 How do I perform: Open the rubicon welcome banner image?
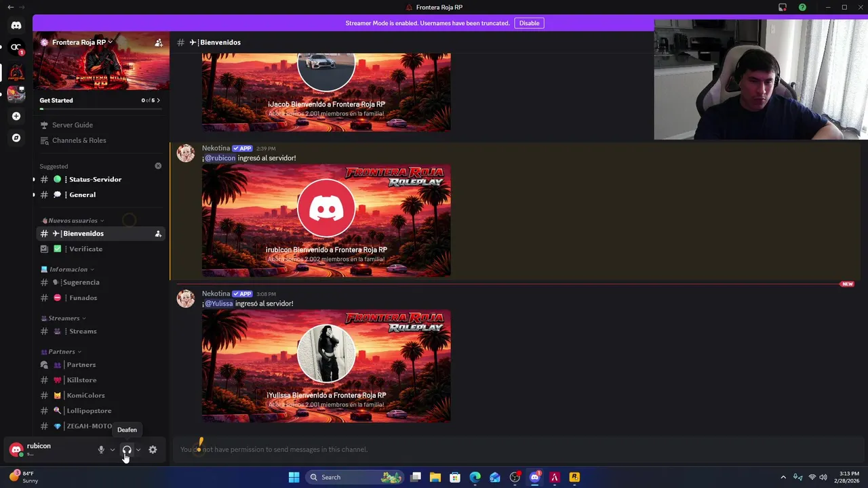tap(326, 220)
